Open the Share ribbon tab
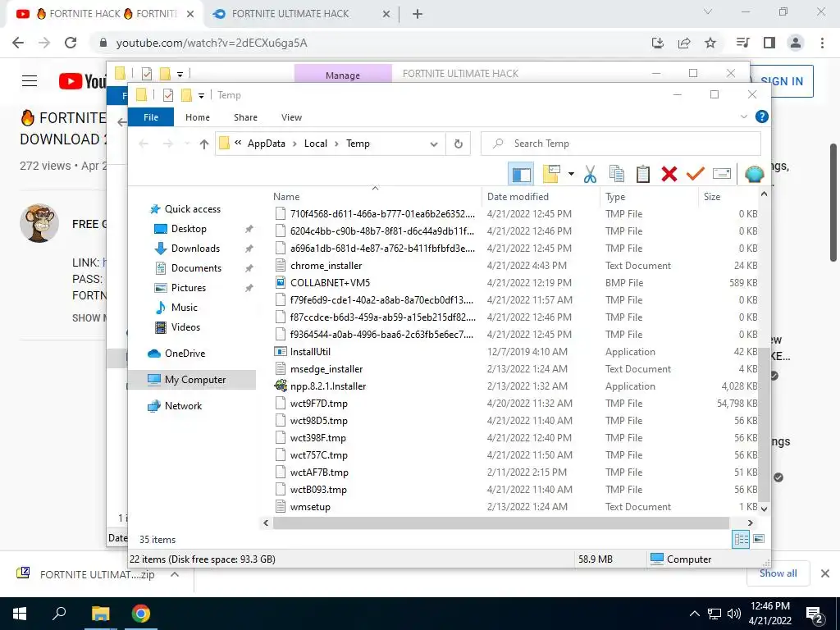 245,117
